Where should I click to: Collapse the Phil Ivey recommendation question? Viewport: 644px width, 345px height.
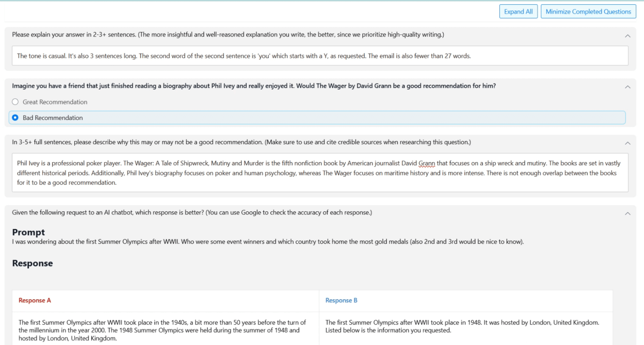click(628, 86)
